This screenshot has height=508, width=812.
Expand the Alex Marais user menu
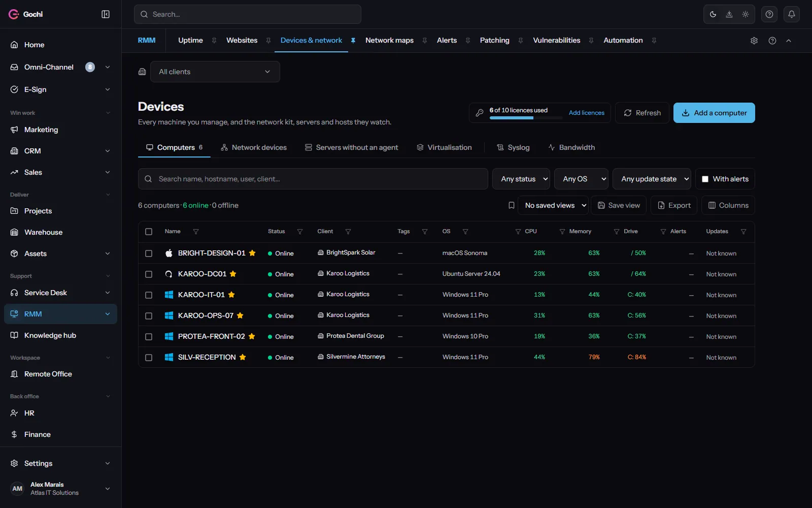[108, 489]
